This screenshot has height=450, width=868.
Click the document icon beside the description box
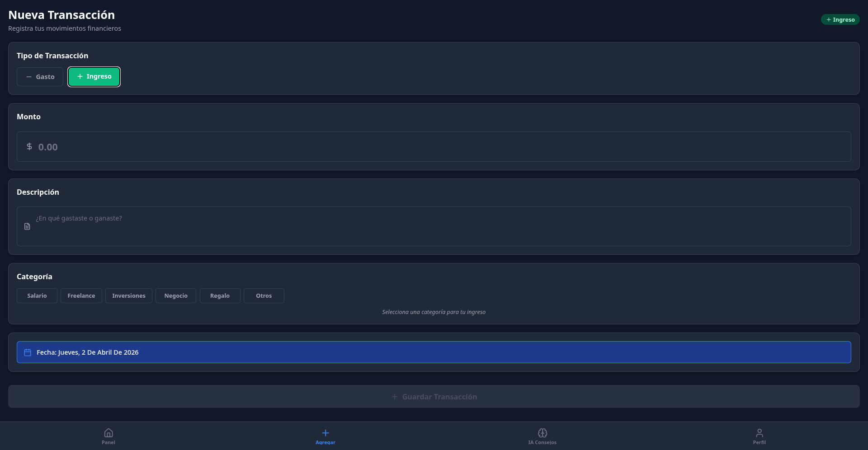27,226
